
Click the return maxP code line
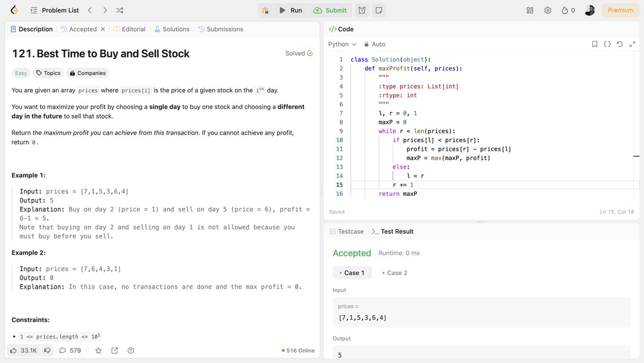pyautogui.click(x=398, y=194)
